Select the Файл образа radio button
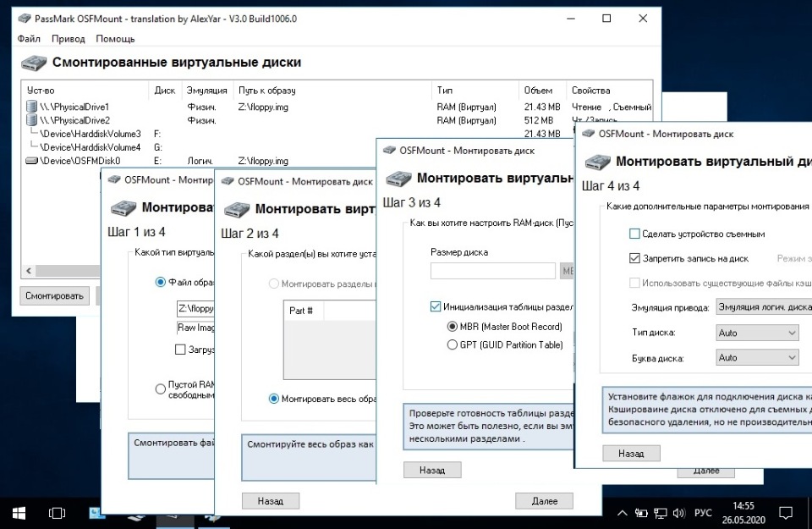812x529 pixels. pyautogui.click(x=161, y=283)
